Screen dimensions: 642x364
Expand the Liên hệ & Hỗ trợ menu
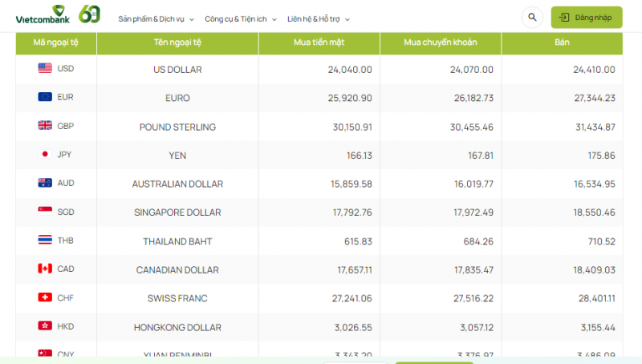click(318, 18)
